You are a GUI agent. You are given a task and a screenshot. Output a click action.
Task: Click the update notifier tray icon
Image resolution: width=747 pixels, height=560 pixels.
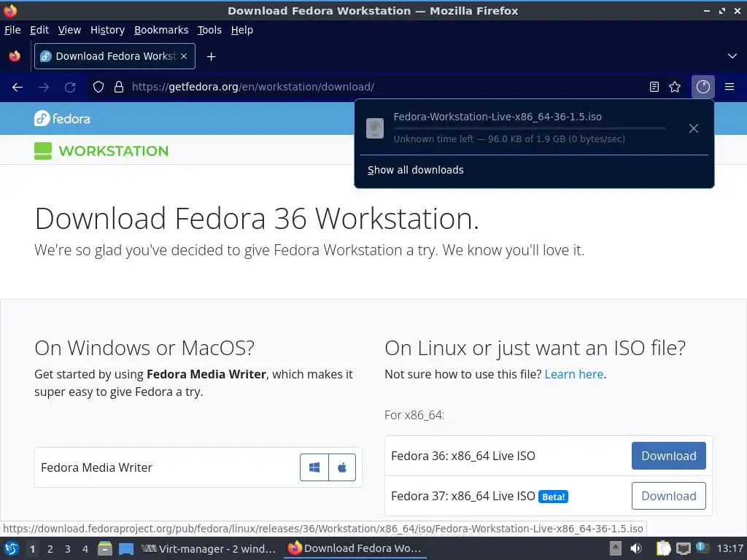point(703,548)
